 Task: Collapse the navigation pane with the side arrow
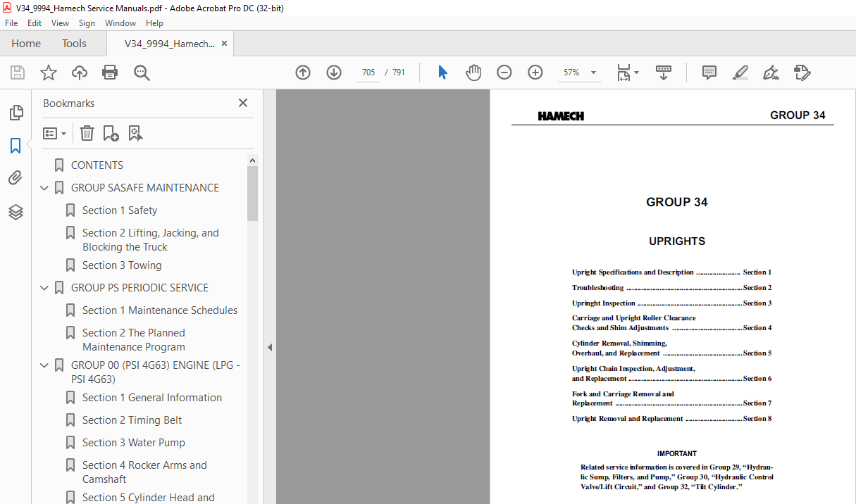(269, 348)
